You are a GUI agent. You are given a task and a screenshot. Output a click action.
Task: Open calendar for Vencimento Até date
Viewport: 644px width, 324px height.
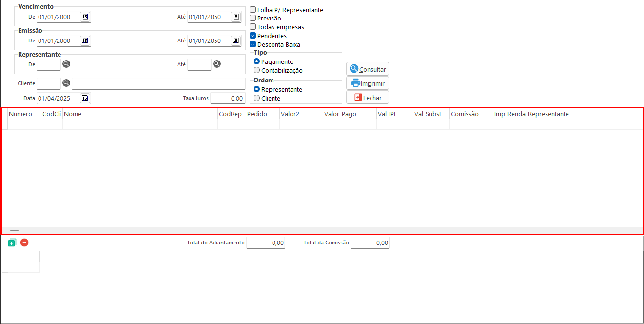pos(236,17)
